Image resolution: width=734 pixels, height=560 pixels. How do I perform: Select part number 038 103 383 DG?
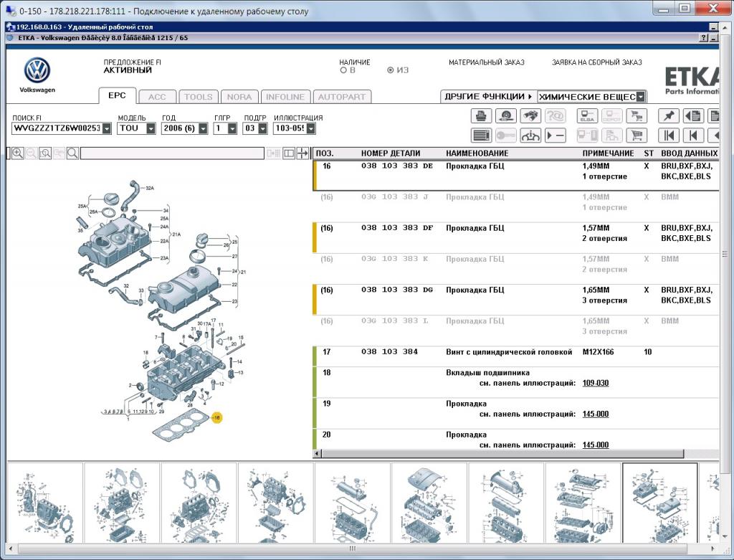[x=397, y=290]
